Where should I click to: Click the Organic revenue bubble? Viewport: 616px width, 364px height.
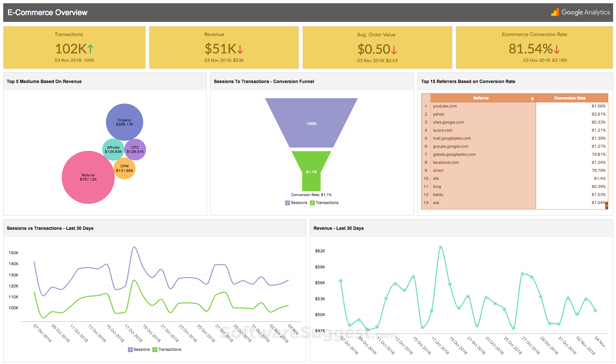(x=124, y=122)
